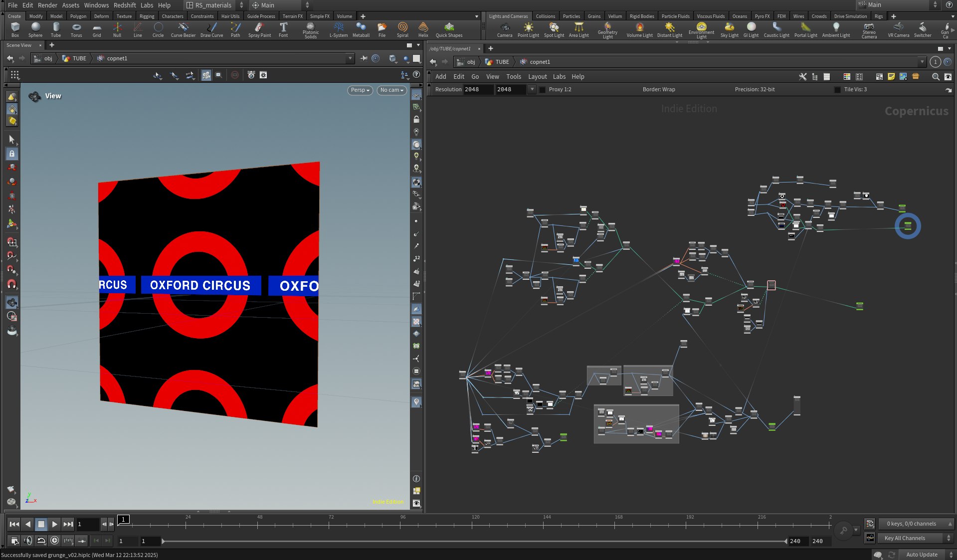The height and width of the screenshot is (560, 957).
Task: Jump to the first frame
Action: click(14, 524)
